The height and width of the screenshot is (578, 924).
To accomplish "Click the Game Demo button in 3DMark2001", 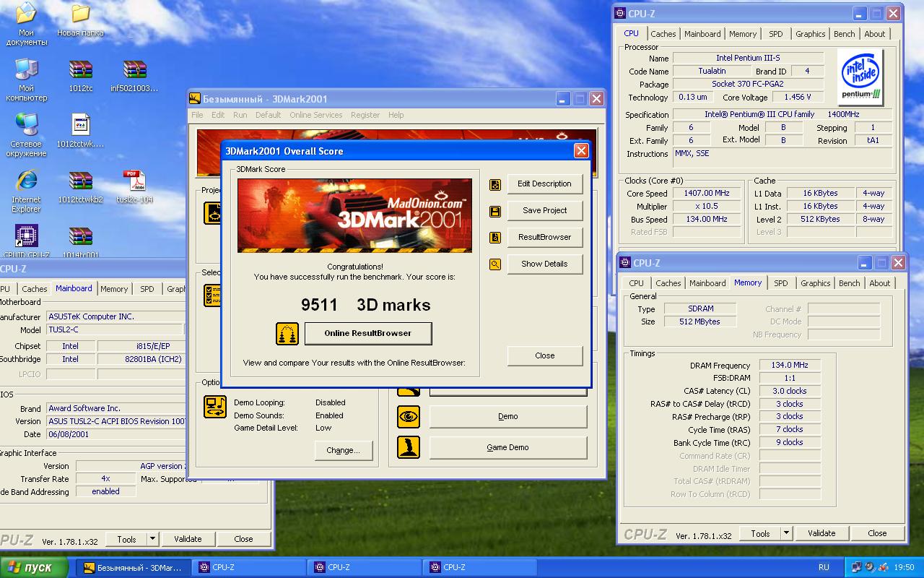I will 508,448.
